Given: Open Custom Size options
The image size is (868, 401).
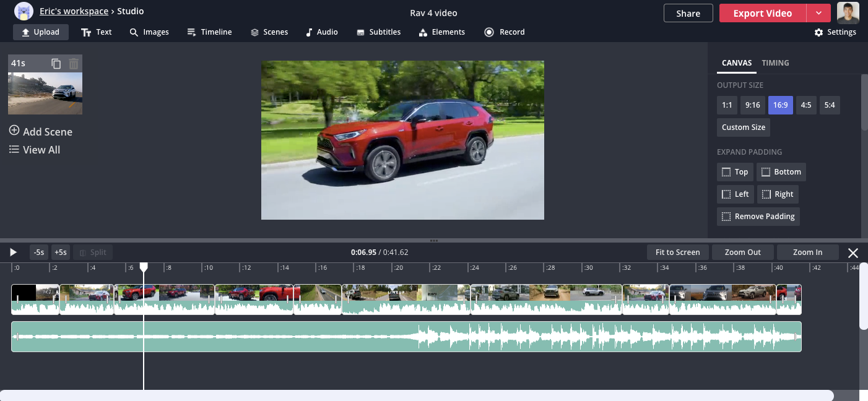Looking at the screenshot, I should click(744, 127).
